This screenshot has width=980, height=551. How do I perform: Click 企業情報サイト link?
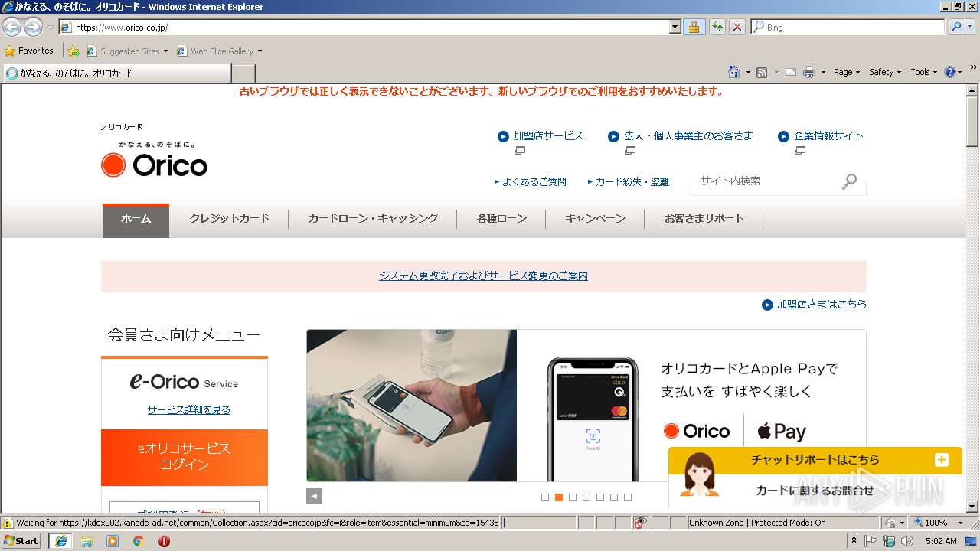[828, 135]
